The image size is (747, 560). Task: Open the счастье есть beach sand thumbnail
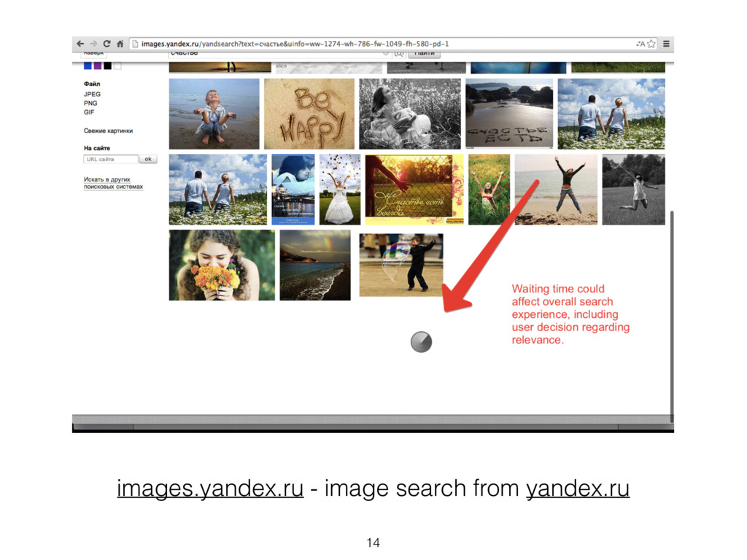509,114
